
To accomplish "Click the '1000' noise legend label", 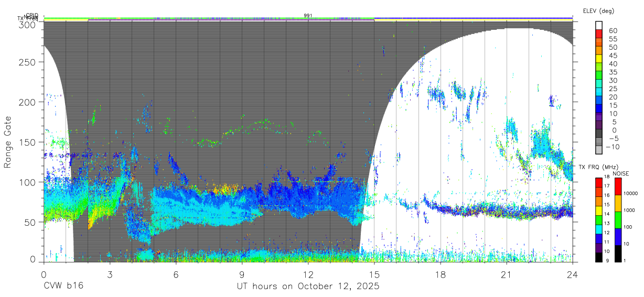I will (x=629, y=210).
